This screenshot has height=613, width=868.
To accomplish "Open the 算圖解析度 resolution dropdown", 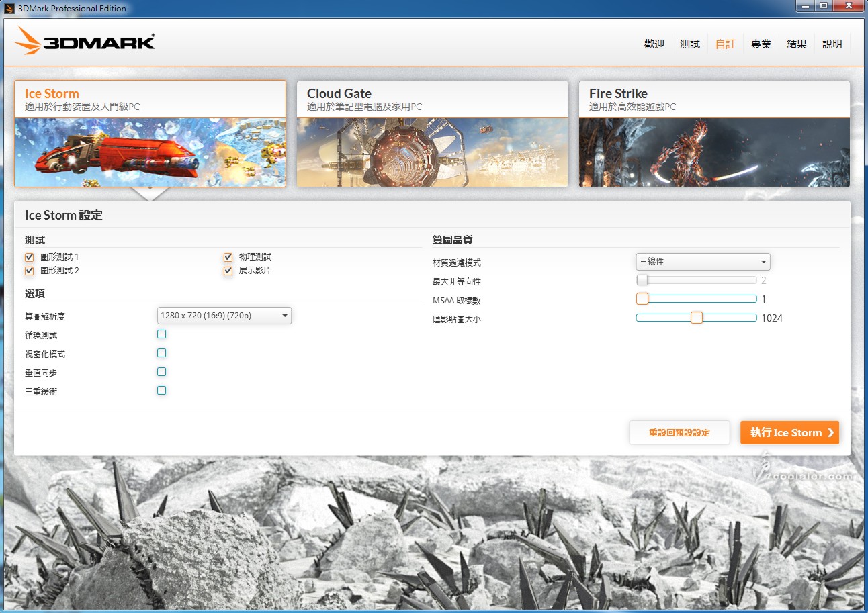I will point(224,316).
